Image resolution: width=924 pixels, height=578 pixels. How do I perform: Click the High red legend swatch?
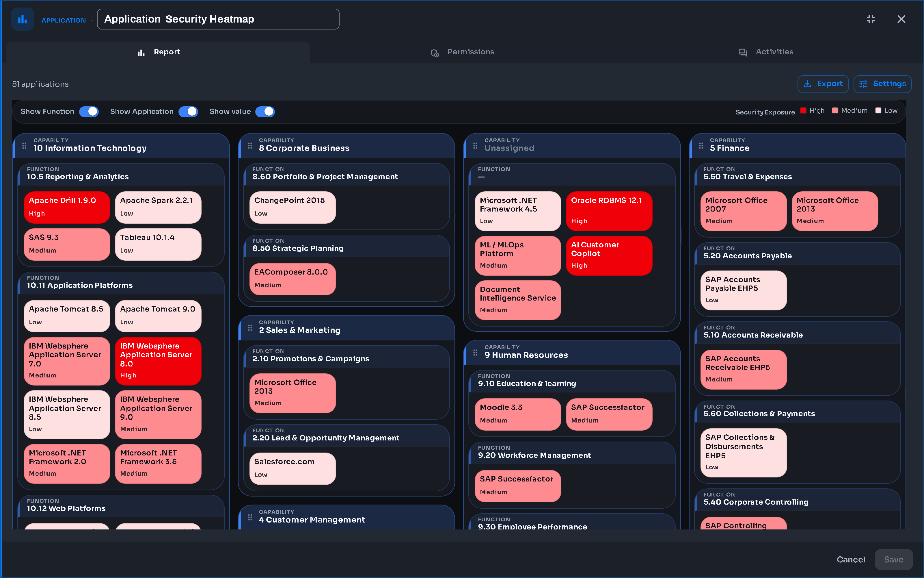click(x=803, y=110)
